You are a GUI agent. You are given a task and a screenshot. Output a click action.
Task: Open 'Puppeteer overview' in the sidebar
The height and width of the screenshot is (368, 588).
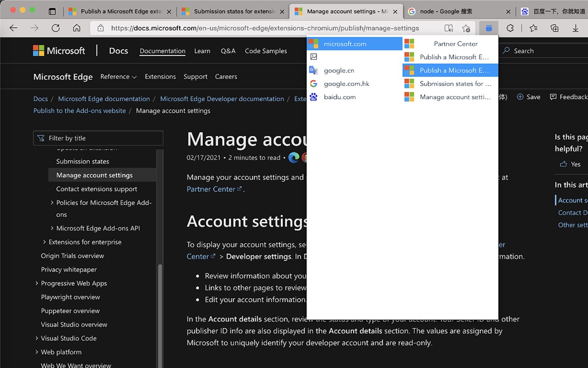70,311
